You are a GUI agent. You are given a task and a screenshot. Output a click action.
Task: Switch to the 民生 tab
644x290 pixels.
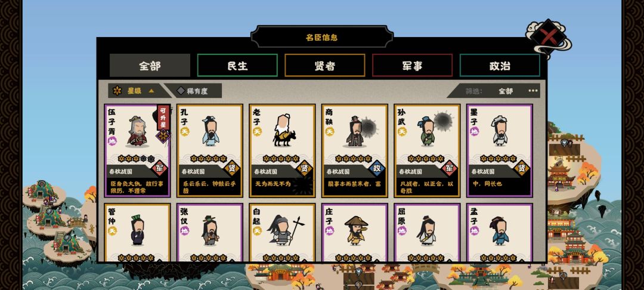pos(237,65)
